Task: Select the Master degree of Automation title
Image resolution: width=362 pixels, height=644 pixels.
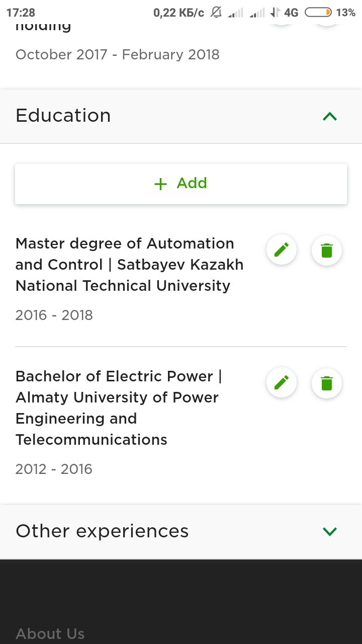Action: click(129, 265)
